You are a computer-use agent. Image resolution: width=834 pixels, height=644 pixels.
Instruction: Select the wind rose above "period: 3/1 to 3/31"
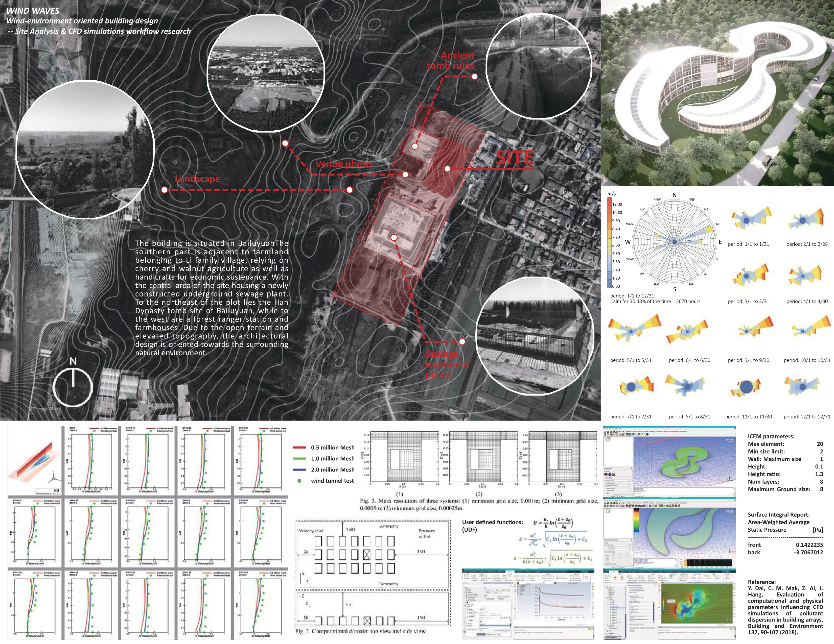750,276
